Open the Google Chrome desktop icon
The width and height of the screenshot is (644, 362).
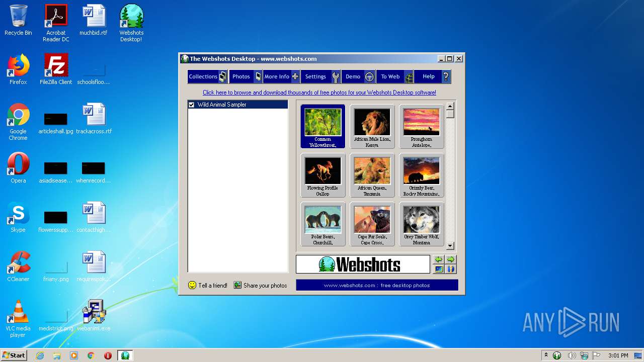(x=18, y=122)
